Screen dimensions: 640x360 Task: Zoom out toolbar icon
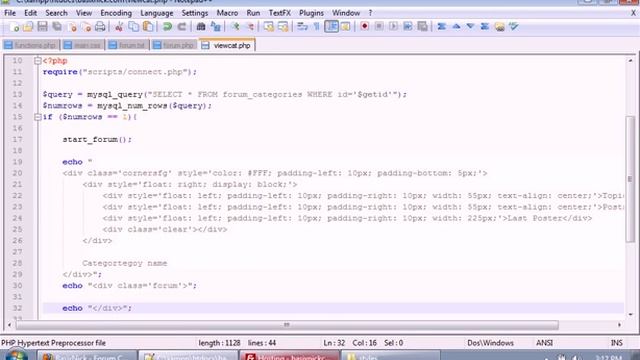(249, 27)
